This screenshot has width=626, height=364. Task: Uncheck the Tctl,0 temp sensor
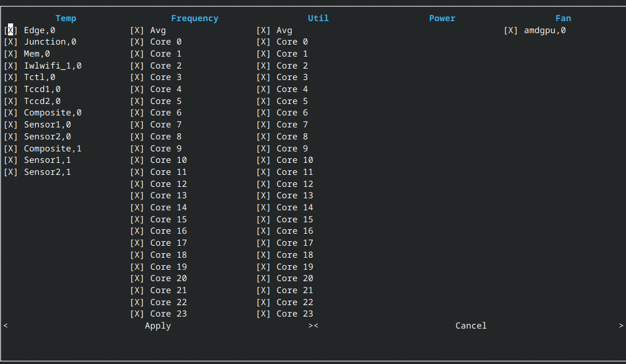pyautogui.click(x=11, y=77)
